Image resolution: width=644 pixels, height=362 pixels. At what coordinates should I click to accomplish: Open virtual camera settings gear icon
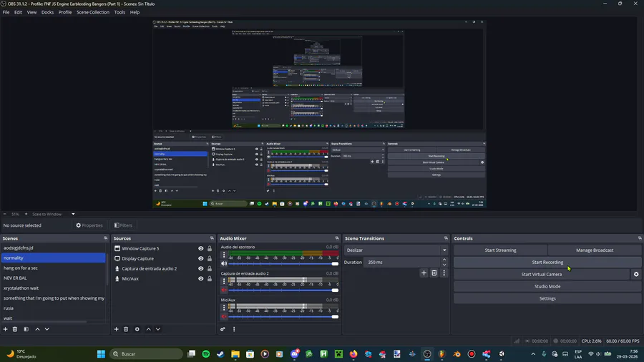coord(636,274)
